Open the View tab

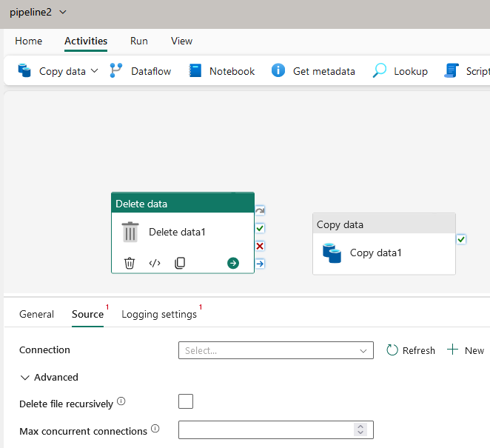(x=181, y=41)
